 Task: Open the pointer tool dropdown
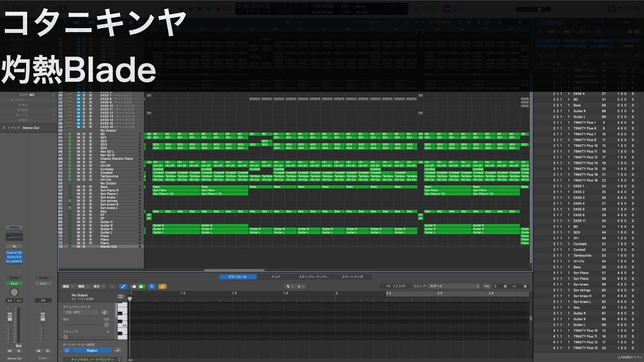(x=289, y=286)
